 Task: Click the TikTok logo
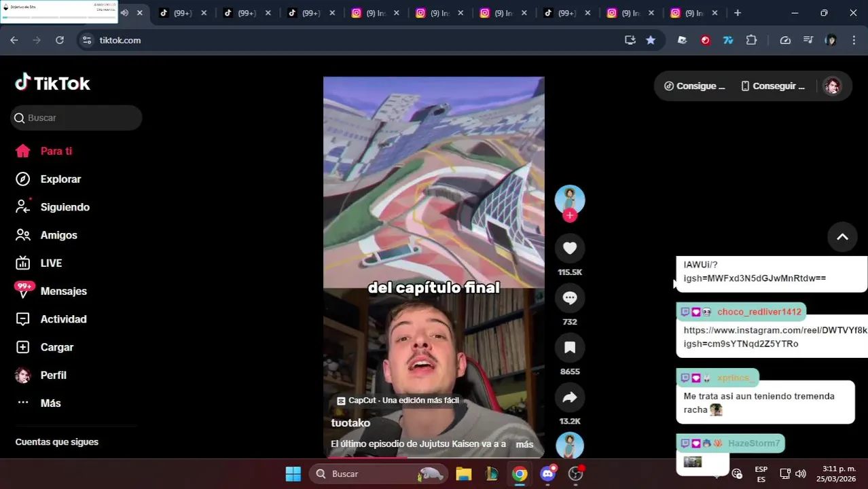[x=52, y=83]
